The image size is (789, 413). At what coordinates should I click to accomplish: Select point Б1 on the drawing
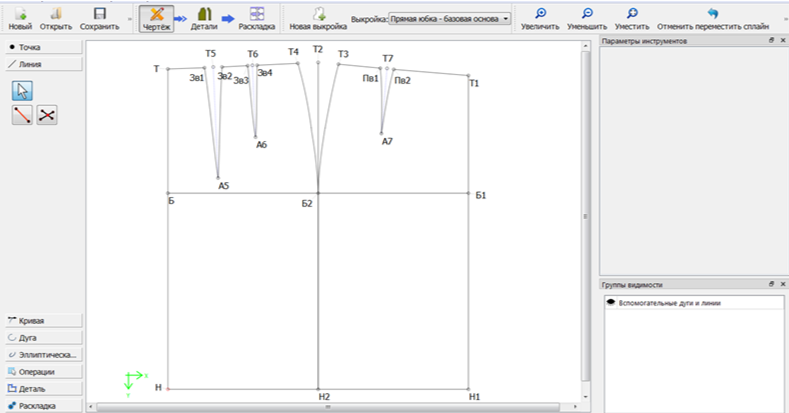point(468,193)
